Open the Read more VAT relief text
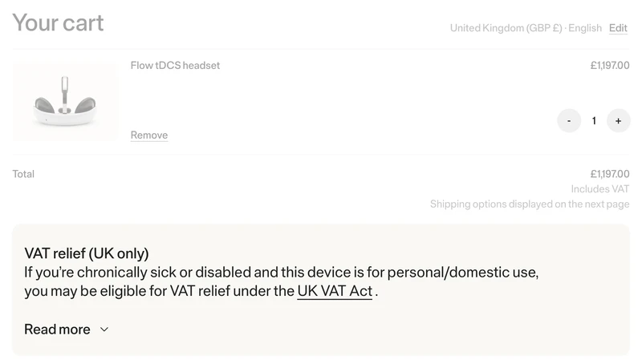 (57, 330)
